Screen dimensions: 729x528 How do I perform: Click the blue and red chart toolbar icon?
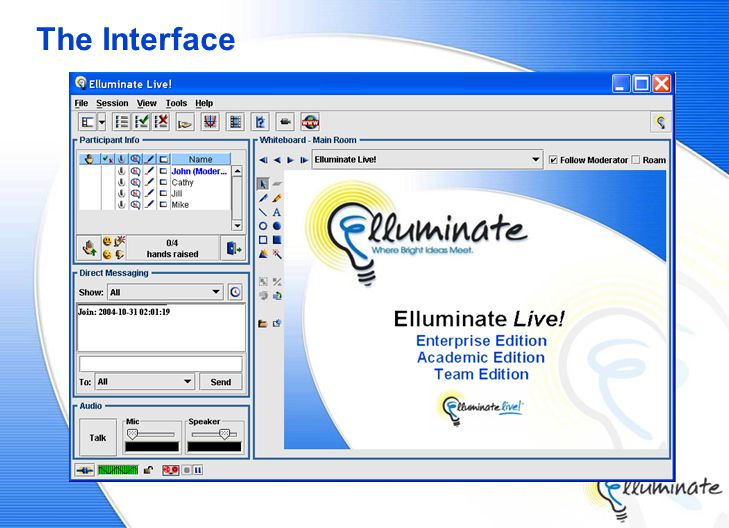click(x=210, y=122)
